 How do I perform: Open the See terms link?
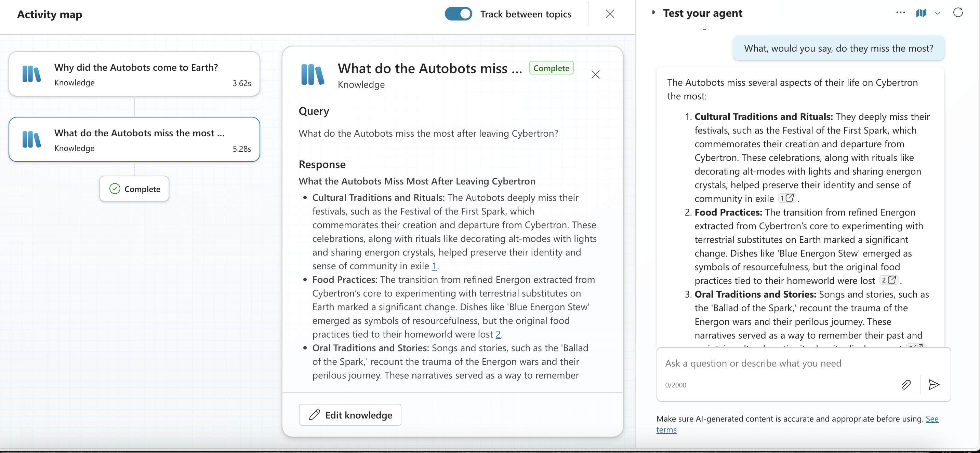(932, 419)
